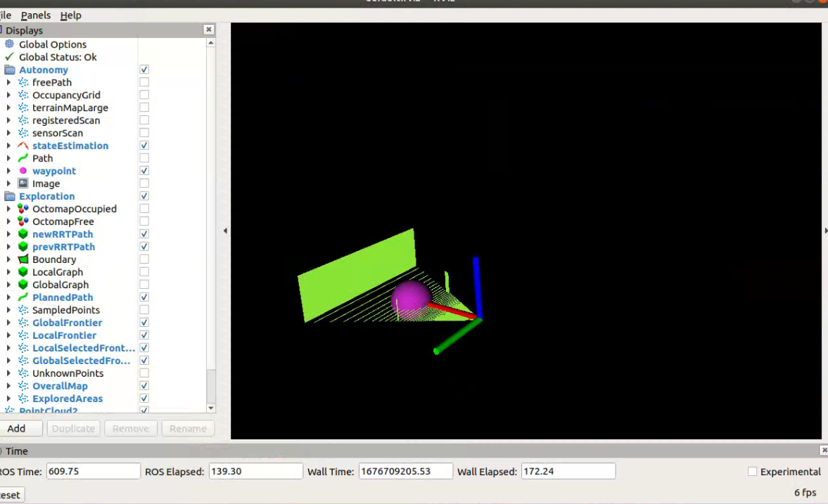This screenshot has height=504, width=828.
Task: Click the ROS Time input field
Action: click(93, 472)
